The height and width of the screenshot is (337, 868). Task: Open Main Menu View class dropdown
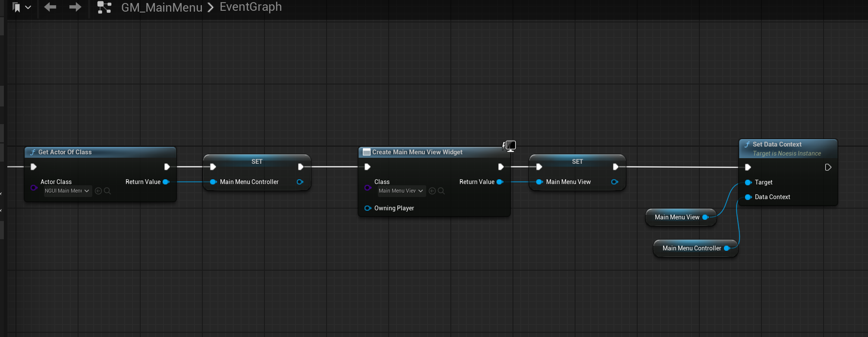(401, 191)
